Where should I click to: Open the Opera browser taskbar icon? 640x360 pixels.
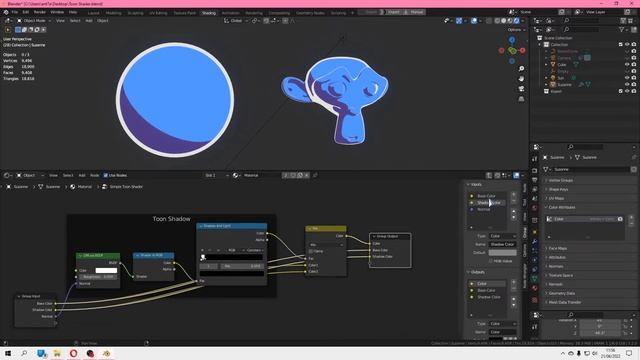[73, 353]
